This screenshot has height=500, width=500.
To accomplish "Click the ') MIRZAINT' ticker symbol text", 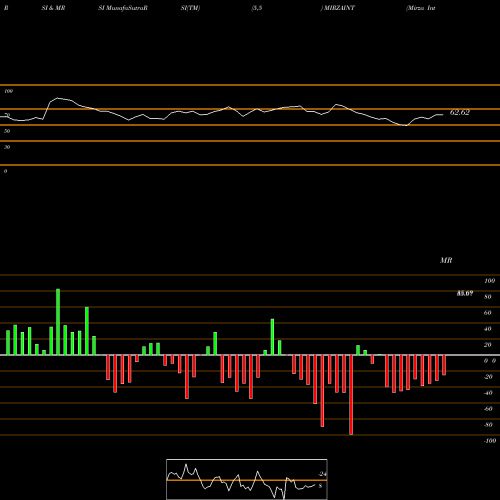I will tap(338, 8).
